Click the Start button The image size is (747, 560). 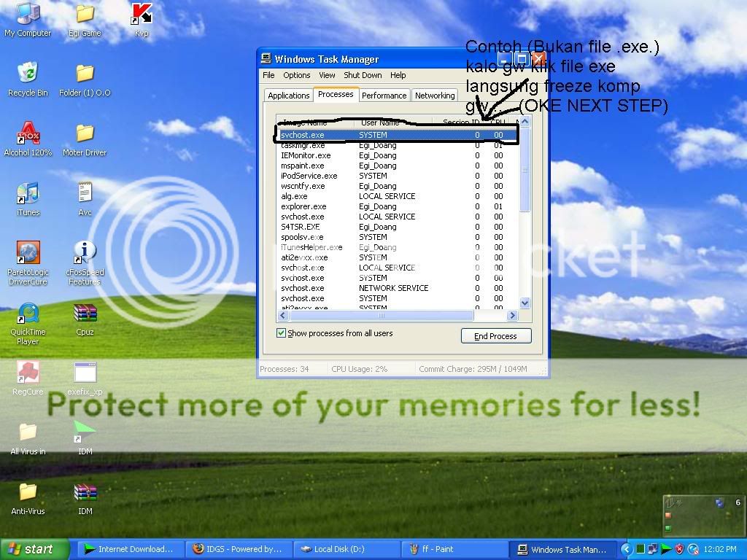[x=34, y=549]
